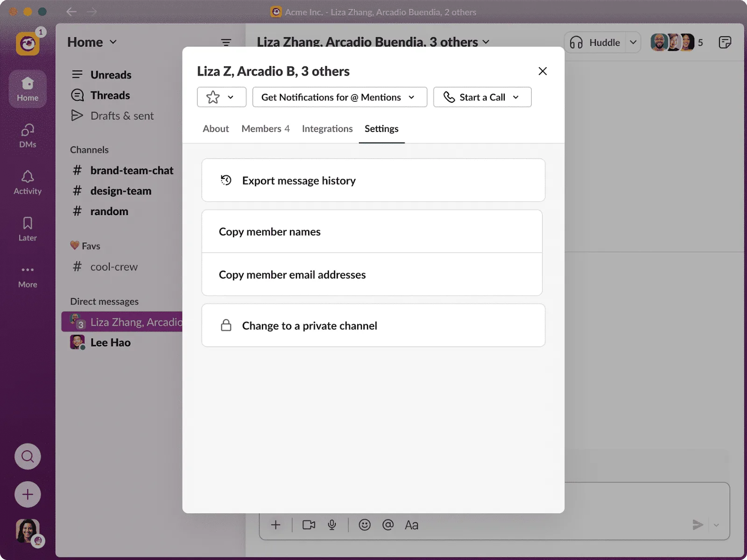
Task: Open the Lee Hao direct message
Action: pyautogui.click(x=110, y=342)
